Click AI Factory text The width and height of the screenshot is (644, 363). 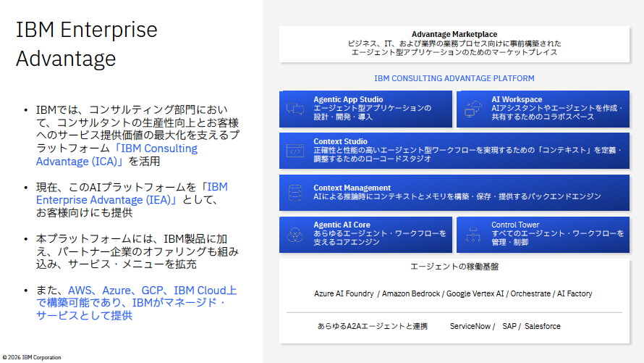point(575,293)
